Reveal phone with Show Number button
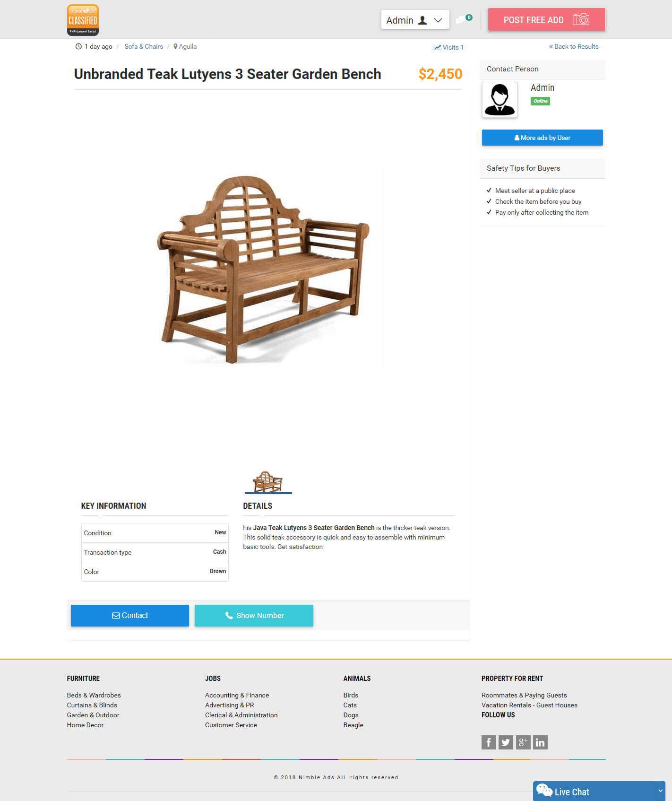This screenshot has width=672, height=801. pos(254,616)
